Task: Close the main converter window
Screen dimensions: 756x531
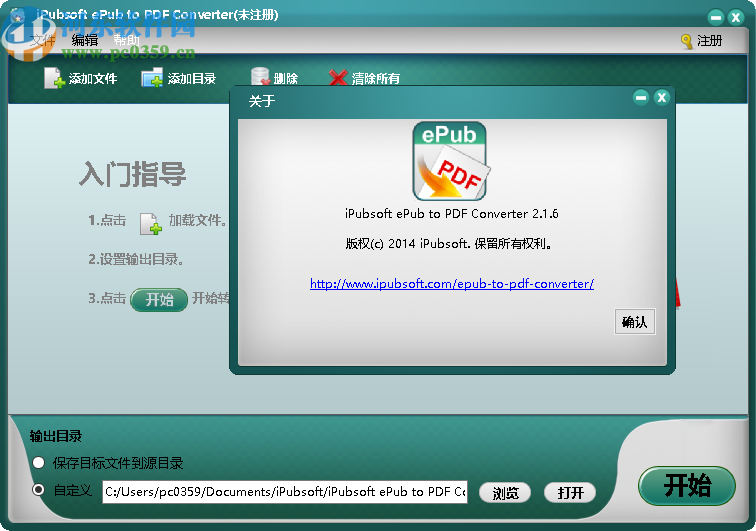Action: pyautogui.click(x=736, y=18)
